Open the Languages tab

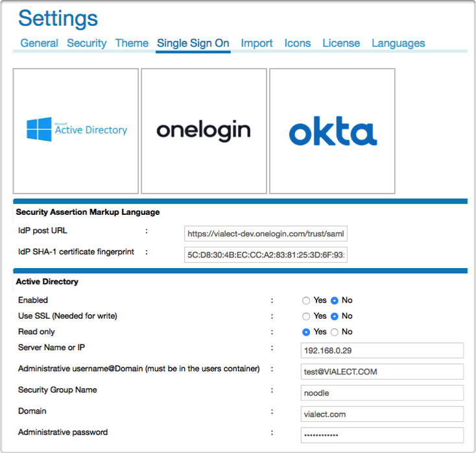click(x=398, y=43)
